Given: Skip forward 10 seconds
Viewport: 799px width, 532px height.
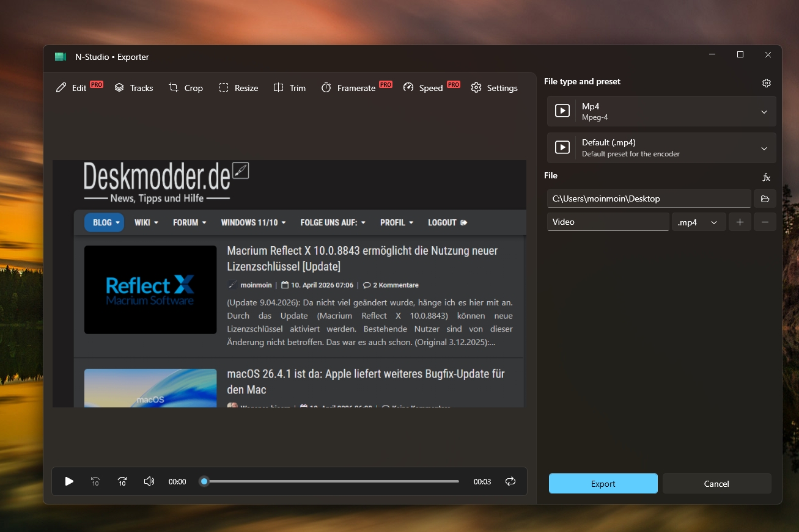Looking at the screenshot, I should 122,482.
